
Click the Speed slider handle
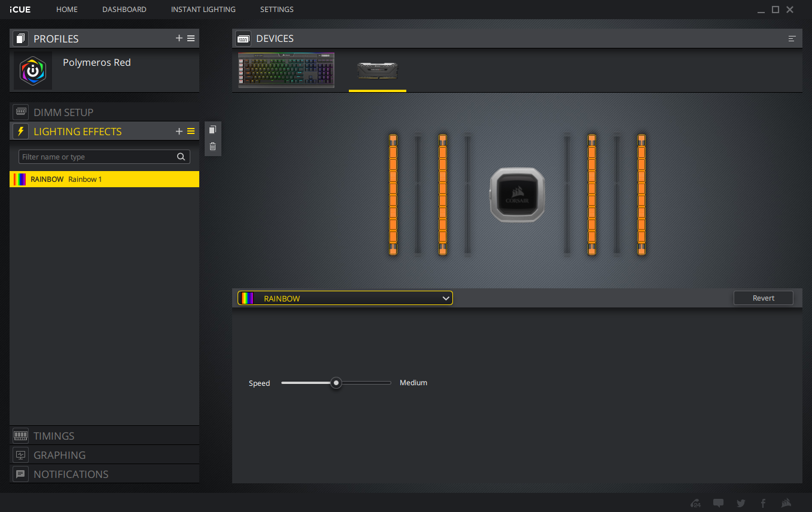[x=336, y=383]
